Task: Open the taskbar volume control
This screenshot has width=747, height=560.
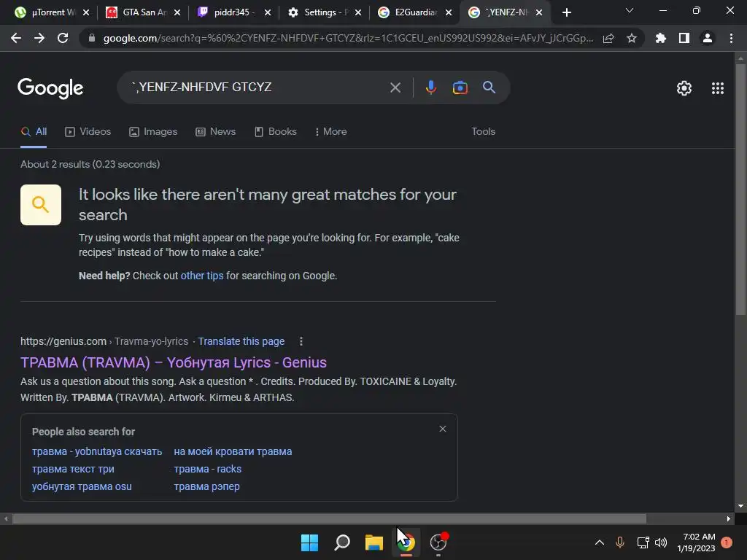Action: tap(661, 542)
